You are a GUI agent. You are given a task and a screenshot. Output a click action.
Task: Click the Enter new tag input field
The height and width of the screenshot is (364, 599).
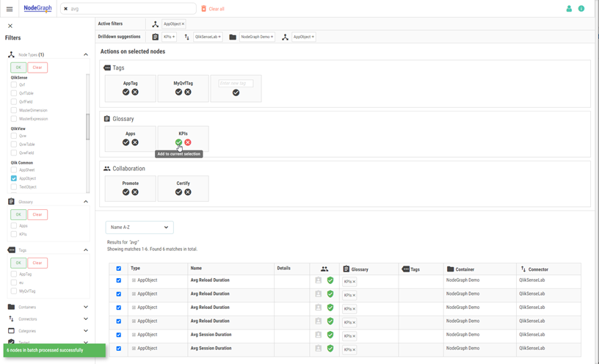pos(236,84)
